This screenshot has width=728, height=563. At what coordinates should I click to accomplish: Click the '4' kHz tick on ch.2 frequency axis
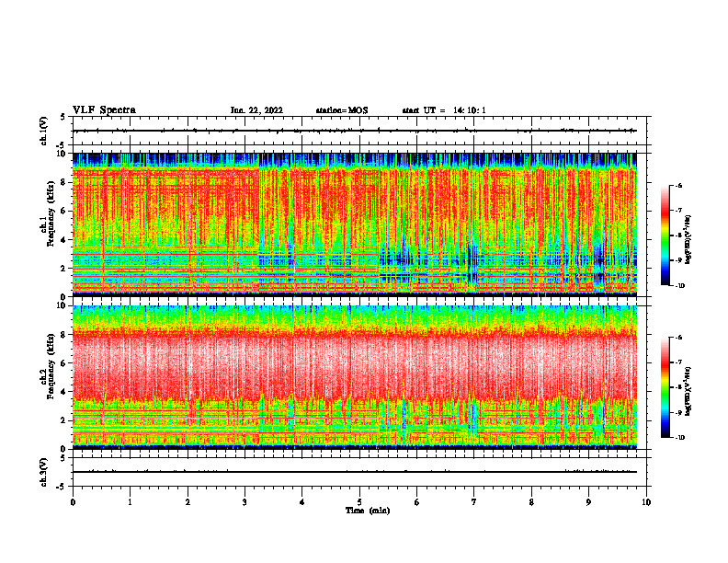point(63,392)
